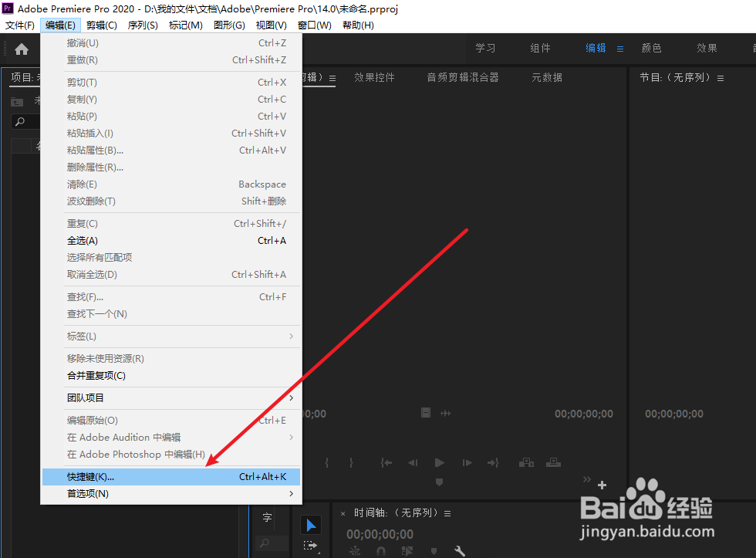Choose 快捷键(K)... menu entry
Image resolution: width=756 pixels, height=558 pixels.
pyautogui.click(x=171, y=476)
